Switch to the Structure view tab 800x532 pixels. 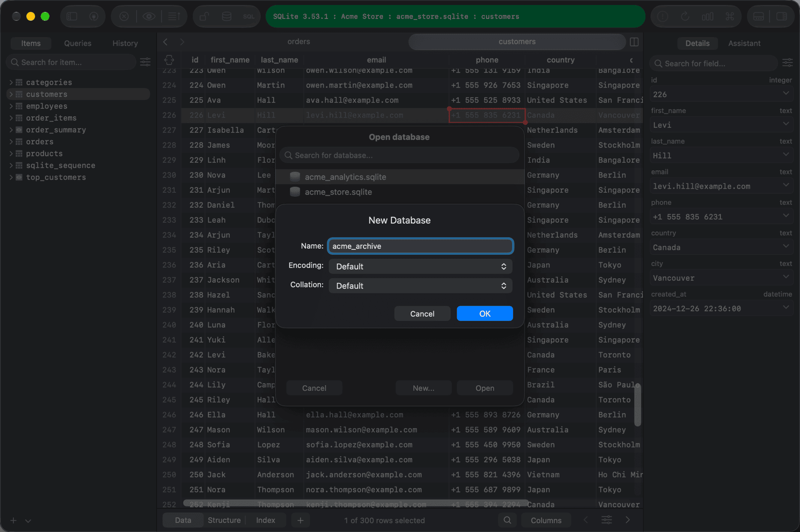click(x=224, y=520)
